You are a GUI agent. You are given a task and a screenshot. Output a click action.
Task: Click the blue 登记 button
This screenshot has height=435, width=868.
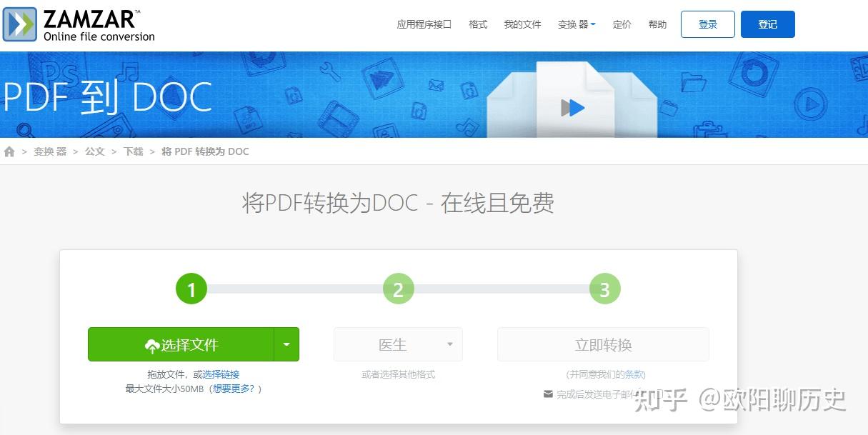pos(768,24)
